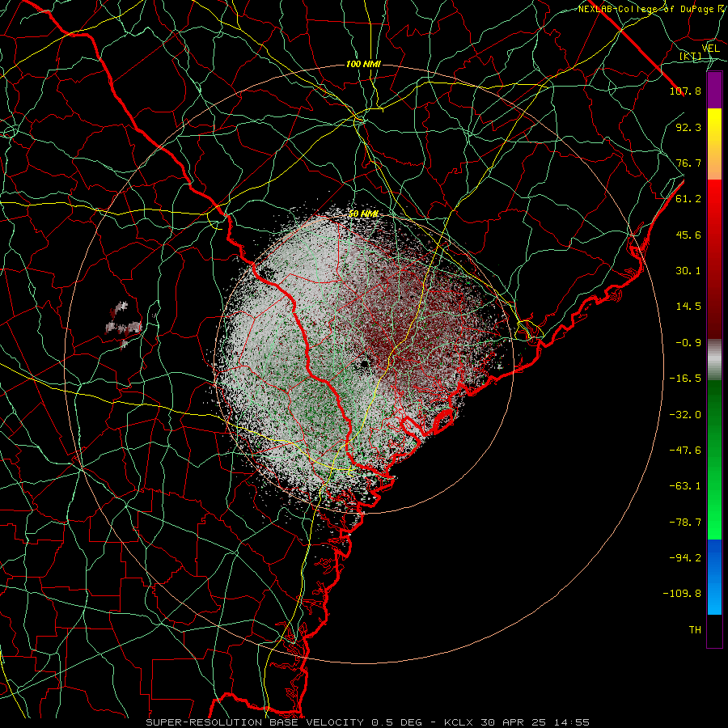Select the 14.5 value on the velocity scale
The height and width of the screenshot is (728, 728).
click(688, 307)
